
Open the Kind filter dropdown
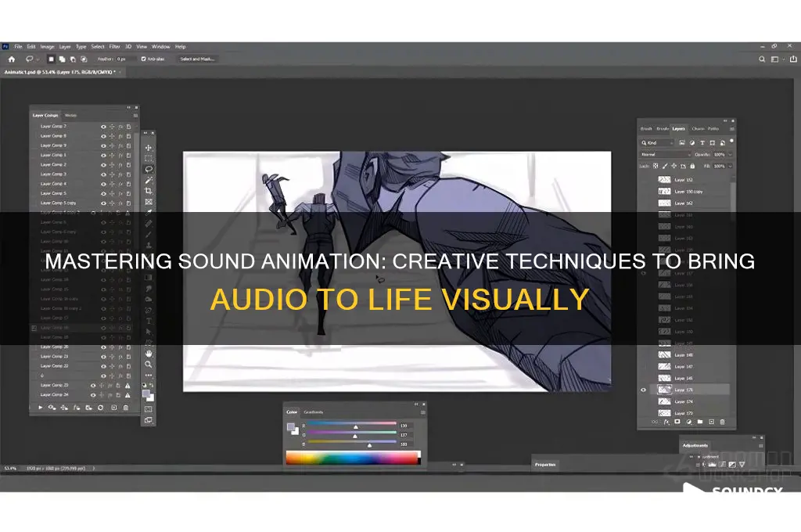tap(657, 142)
